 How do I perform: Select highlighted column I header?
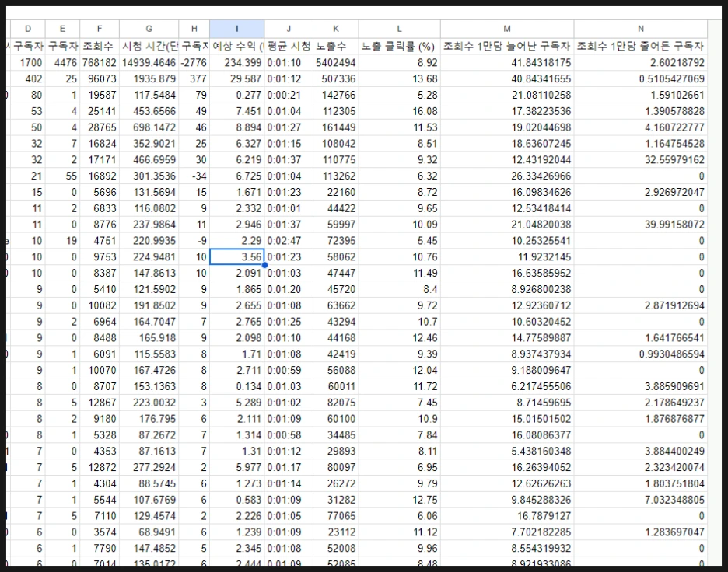point(236,29)
